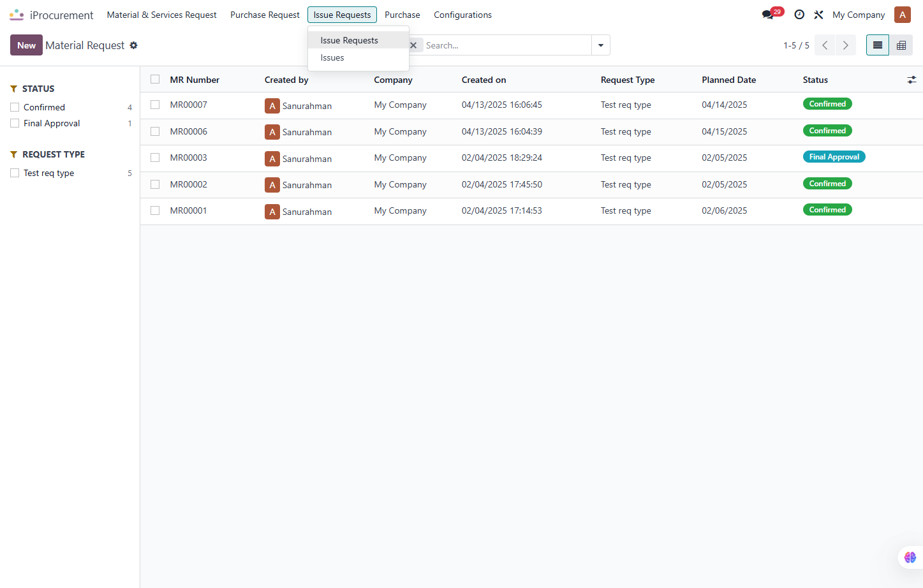
Task: Open the Material & Services Request menu
Action: (161, 15)
